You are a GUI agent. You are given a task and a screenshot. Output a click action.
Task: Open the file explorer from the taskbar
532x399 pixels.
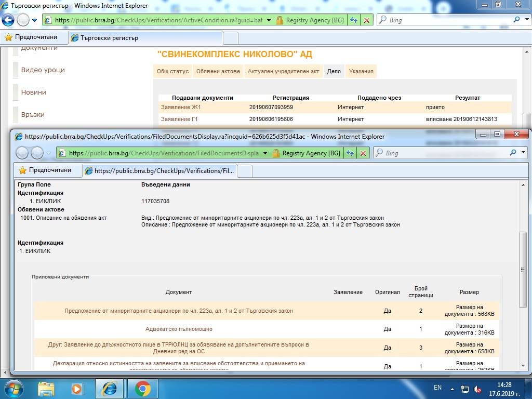46,388
